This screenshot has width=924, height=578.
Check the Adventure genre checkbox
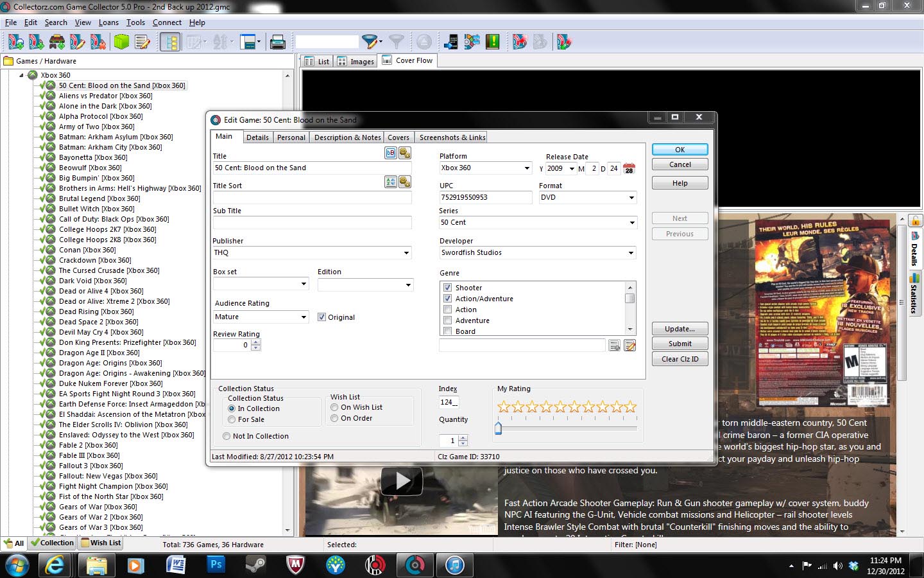pyautogui.click(x=448, y=320)
